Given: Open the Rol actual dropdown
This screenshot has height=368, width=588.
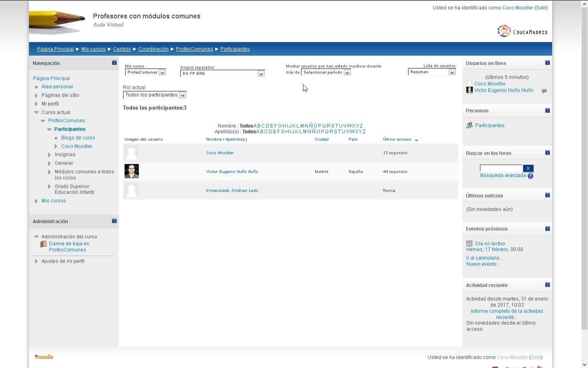Looking at the screenshot, I should click(155, 95).
